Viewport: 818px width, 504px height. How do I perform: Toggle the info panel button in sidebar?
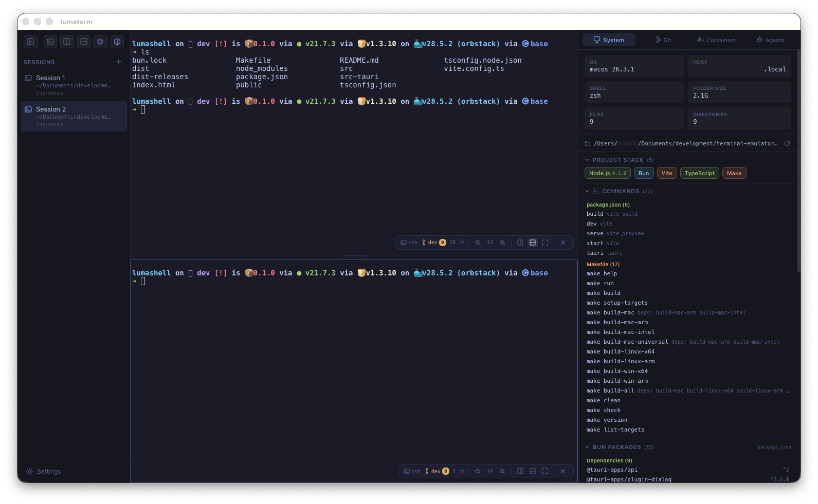[x=117, y=42]
